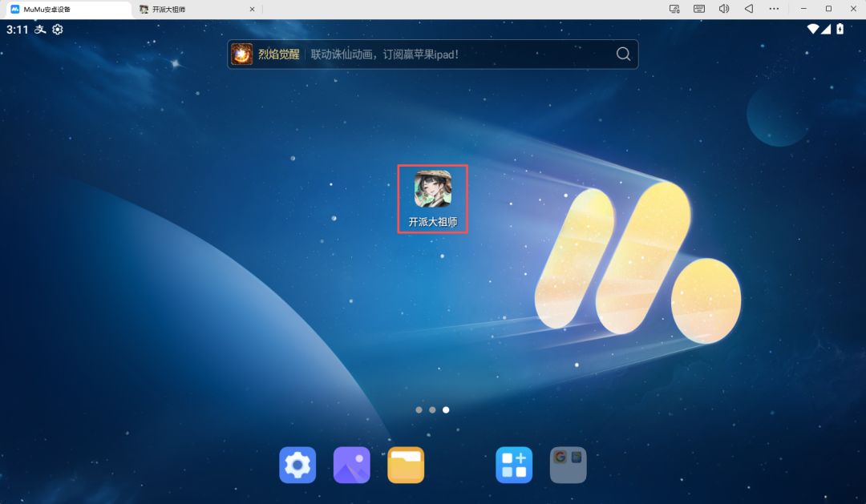Click the 烈焰觉醒 game promo icon

(x=241, y=54)
